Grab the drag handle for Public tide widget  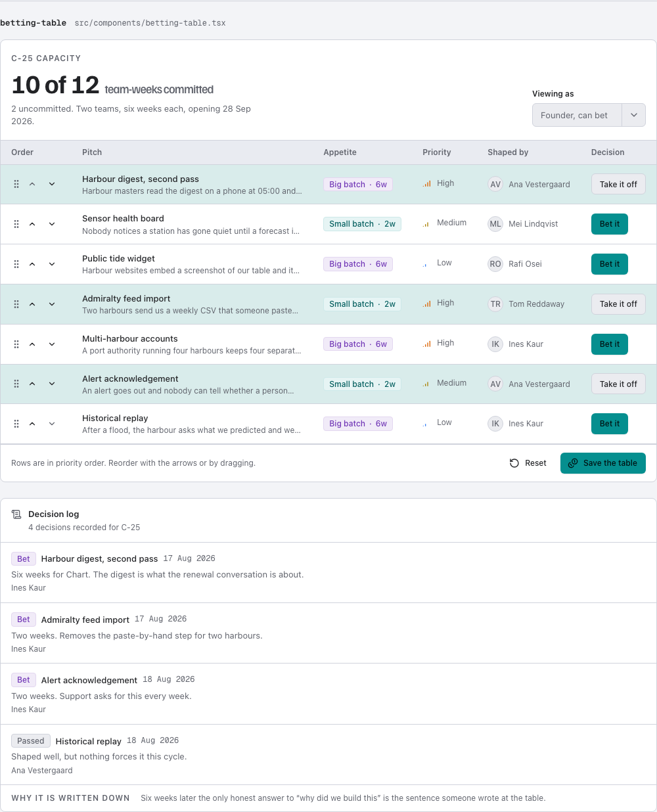pos(16,264)
